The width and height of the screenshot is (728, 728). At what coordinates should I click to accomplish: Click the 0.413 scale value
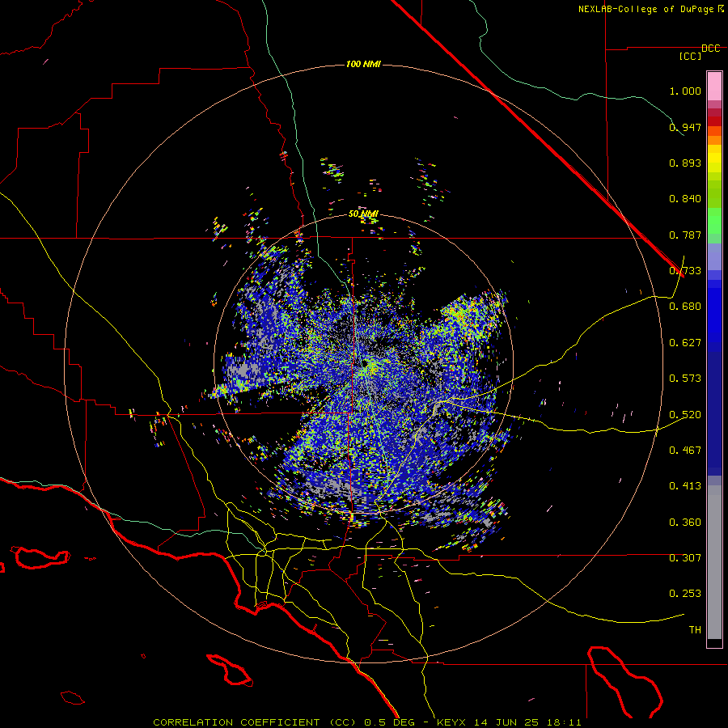[x=685, y=486]
